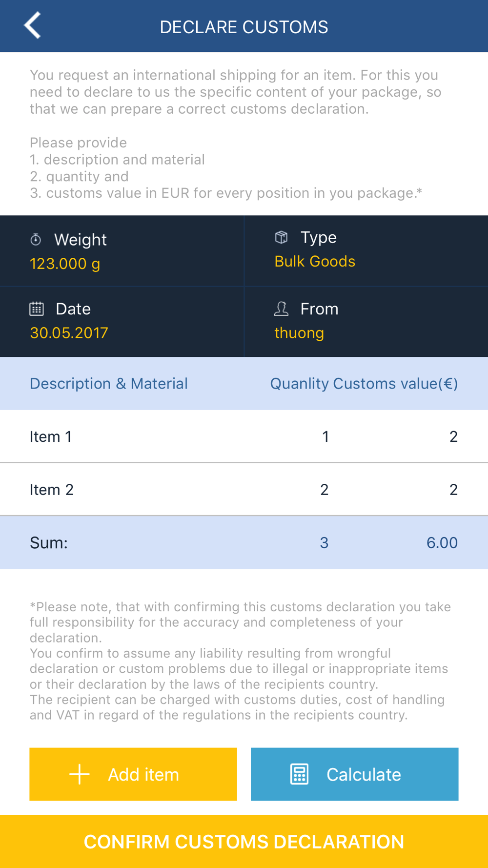Tap the Item 1 customs value

click(x=453, y=436)
